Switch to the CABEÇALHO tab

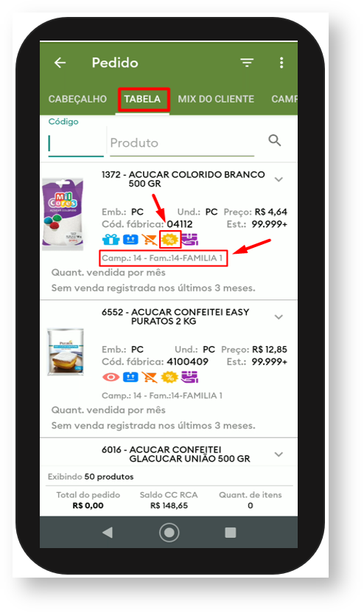point(77,99)
